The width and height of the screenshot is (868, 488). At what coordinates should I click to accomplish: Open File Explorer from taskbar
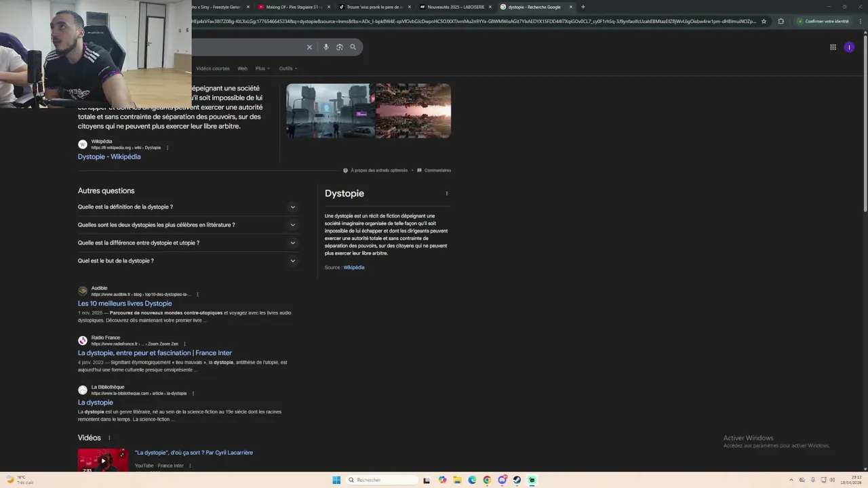tap(457, 480)
